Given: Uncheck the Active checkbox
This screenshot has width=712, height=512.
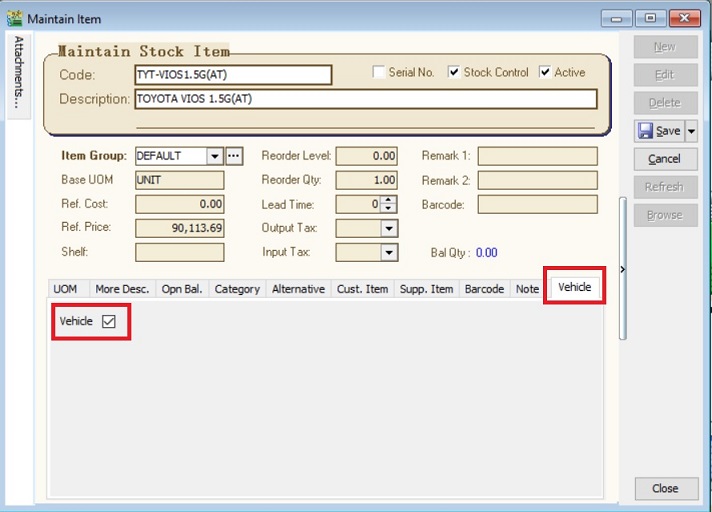Looking at the screenshot, I should [x=545, y=72].
